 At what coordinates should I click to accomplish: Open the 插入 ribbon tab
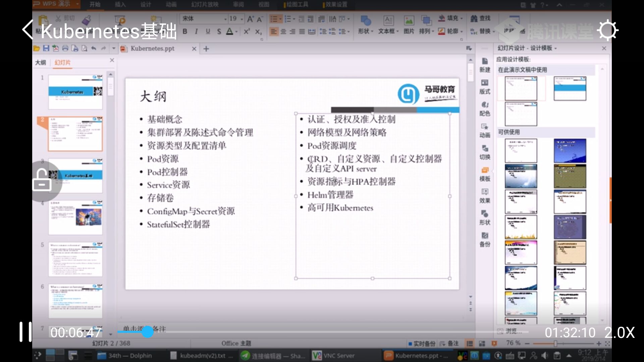pyautogui.click(x=120, y=4)
